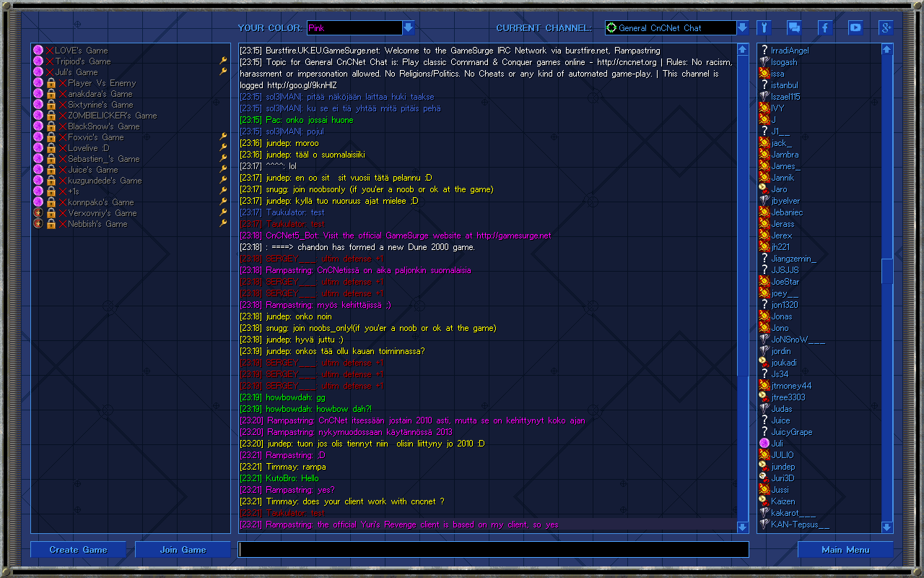Click the key icon beside Tripiod's Game
The image size is (924, 578).
(x=223, y=61)
